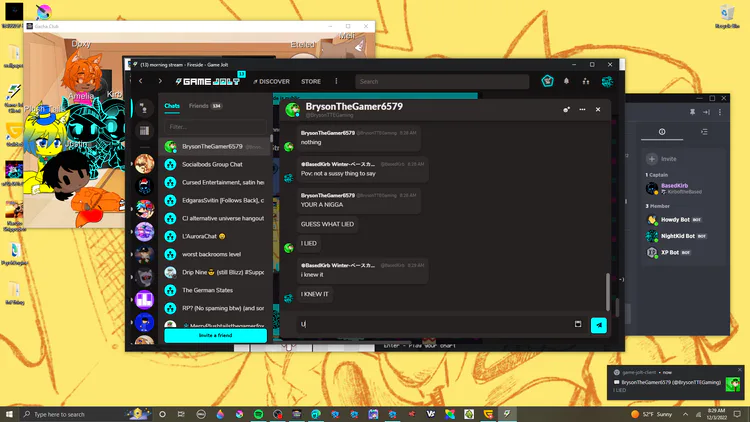Open the chat sidebar icon at top of left rail

click(x=144, y=109)
